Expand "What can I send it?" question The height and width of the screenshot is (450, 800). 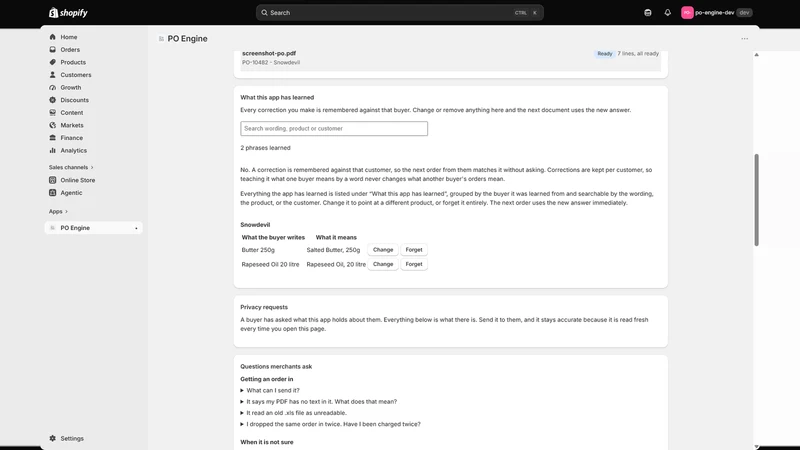(x=270, y=390)
